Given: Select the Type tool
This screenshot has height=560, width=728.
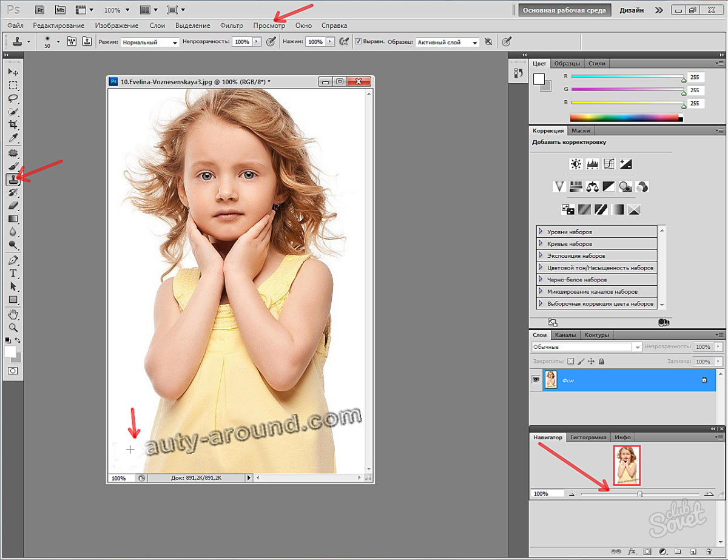Looking at the screenshot, I should [x=13, y=274].
